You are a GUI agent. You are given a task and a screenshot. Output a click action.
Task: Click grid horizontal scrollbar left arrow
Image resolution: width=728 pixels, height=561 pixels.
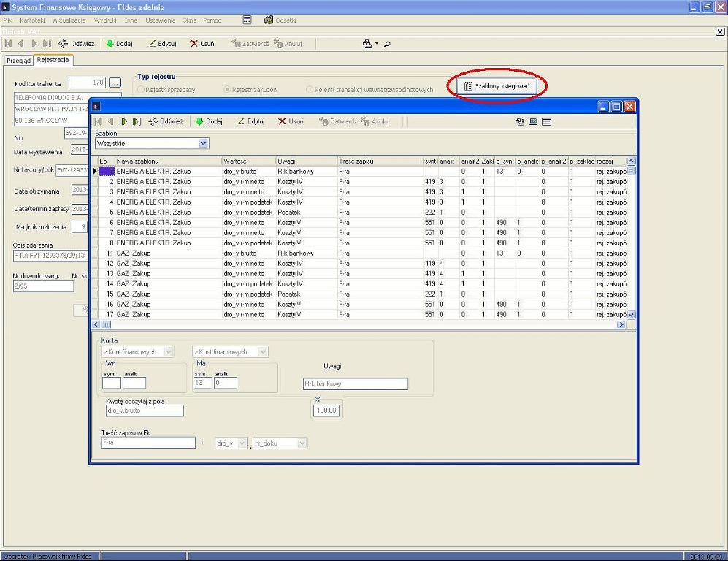coord(96,324)
